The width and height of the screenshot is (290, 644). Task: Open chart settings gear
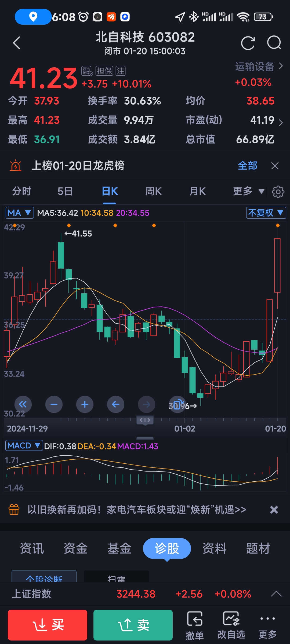point(278,192)
